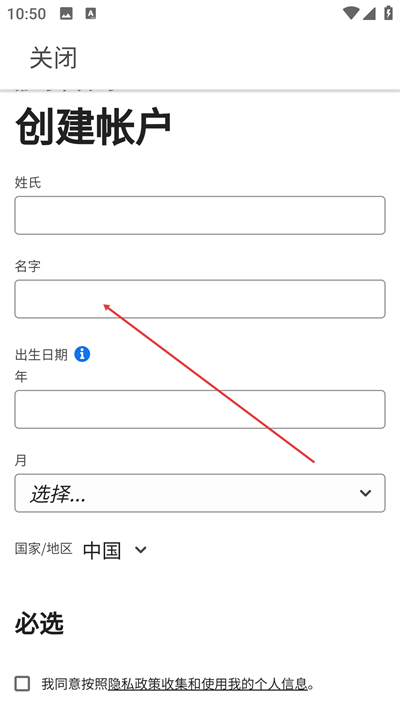The width and height of the screenshot is (400, 711).
Task: Expand the 国家/地区 country selector showing 中国
Action: tap(115, 550)
